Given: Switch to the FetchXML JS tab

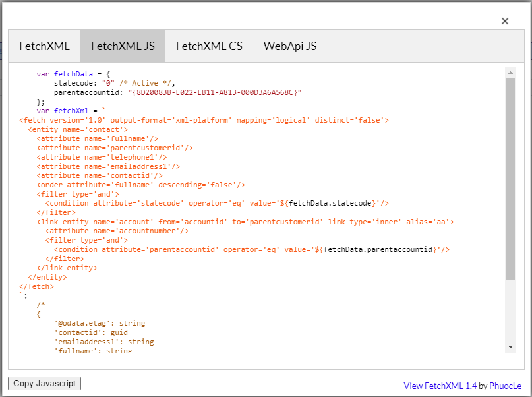Looking at the screenshot, I should 123,46.
